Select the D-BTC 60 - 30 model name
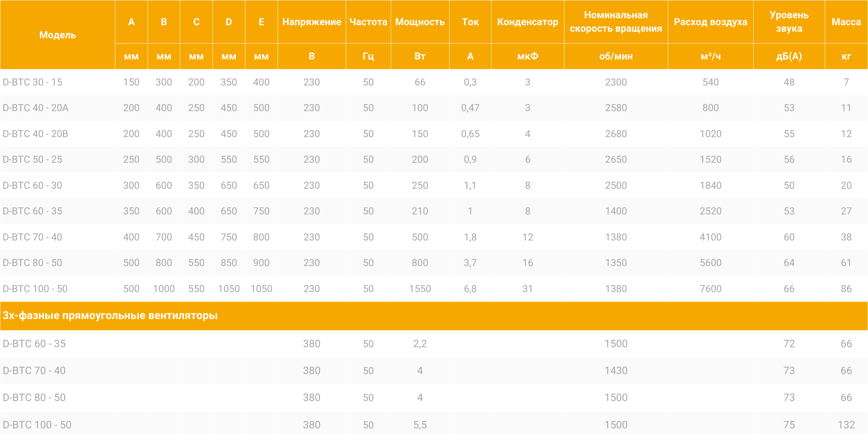 (33, 185)
